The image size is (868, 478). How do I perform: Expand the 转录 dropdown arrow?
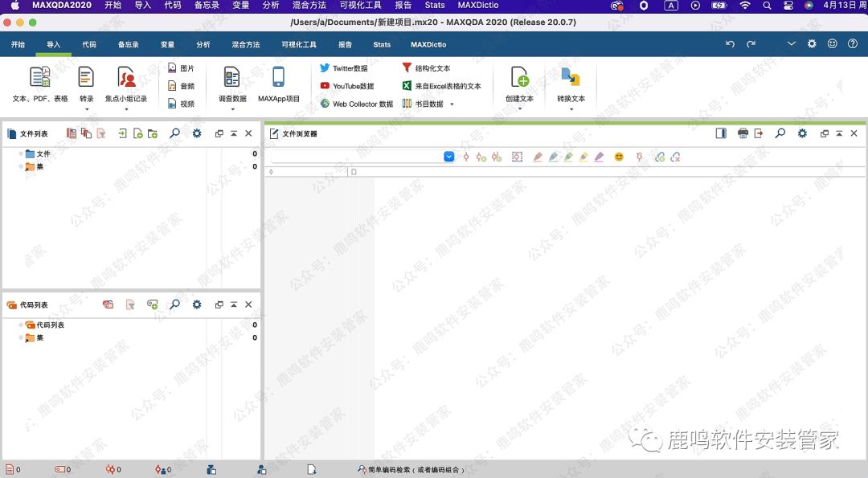click(86, 109)
